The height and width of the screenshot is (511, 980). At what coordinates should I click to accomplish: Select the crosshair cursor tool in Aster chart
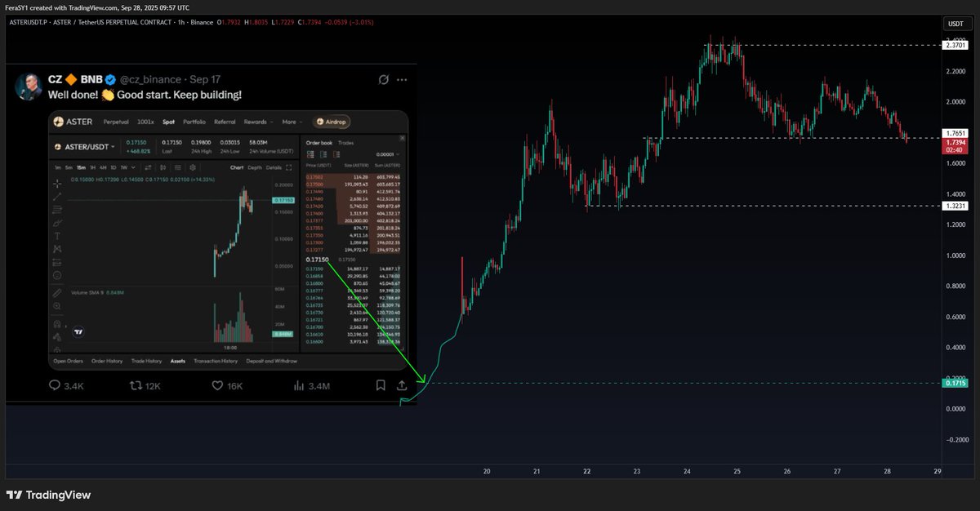[x=57, y=184]
